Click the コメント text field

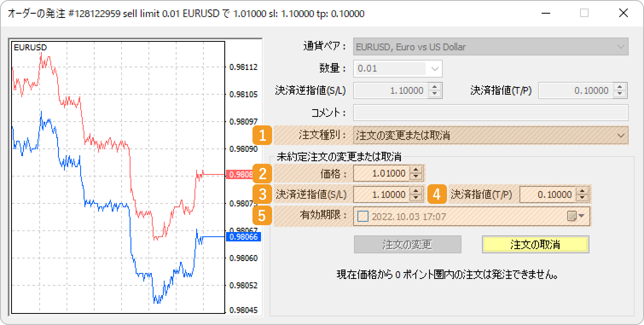pyautogui.click(x=490, y=113)
